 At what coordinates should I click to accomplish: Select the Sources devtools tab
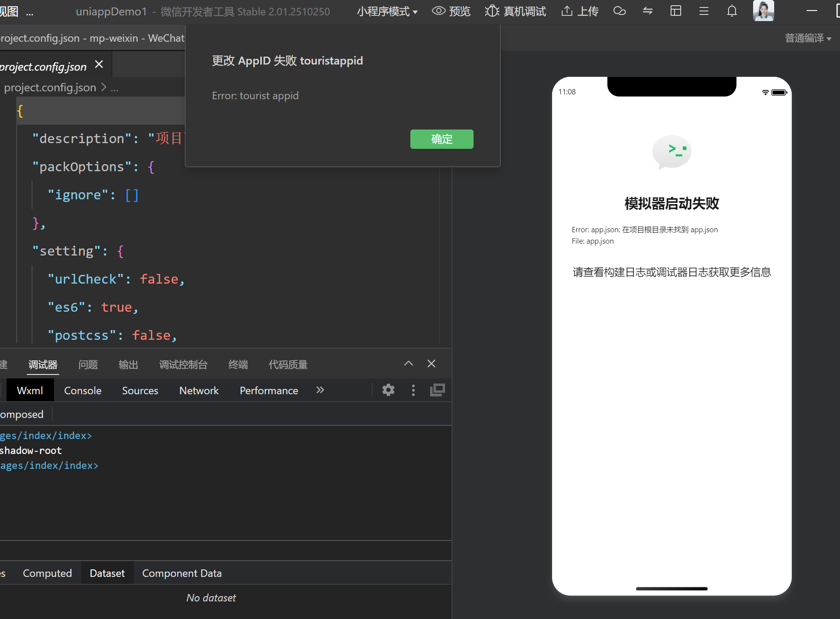point(140,391)
